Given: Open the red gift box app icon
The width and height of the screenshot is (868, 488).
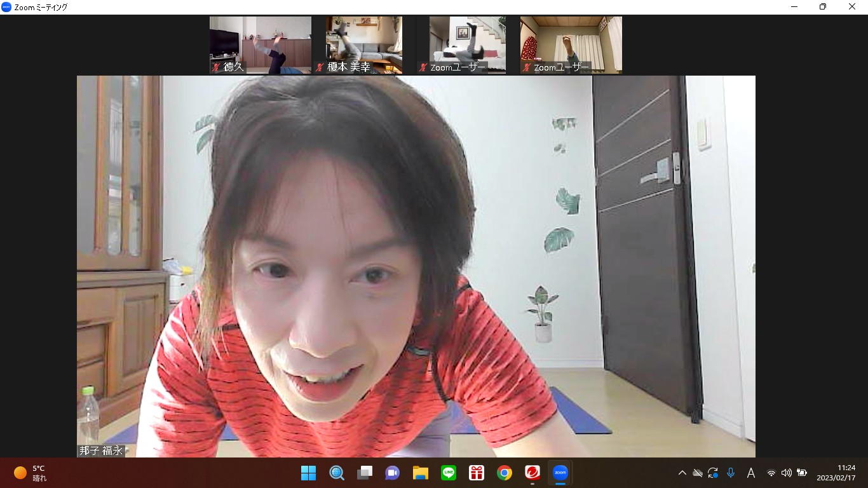Looking at the screenshot, I should [477, 473].
